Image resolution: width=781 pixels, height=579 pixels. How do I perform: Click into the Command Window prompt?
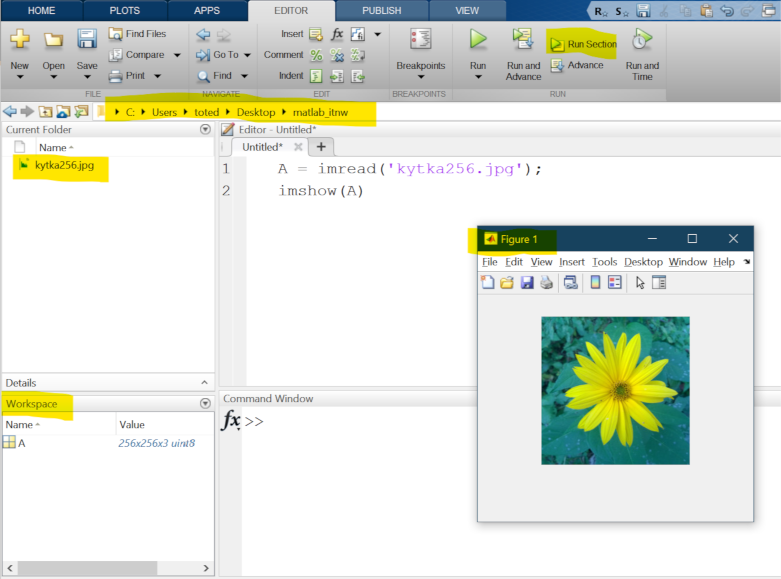click(400, 421)
